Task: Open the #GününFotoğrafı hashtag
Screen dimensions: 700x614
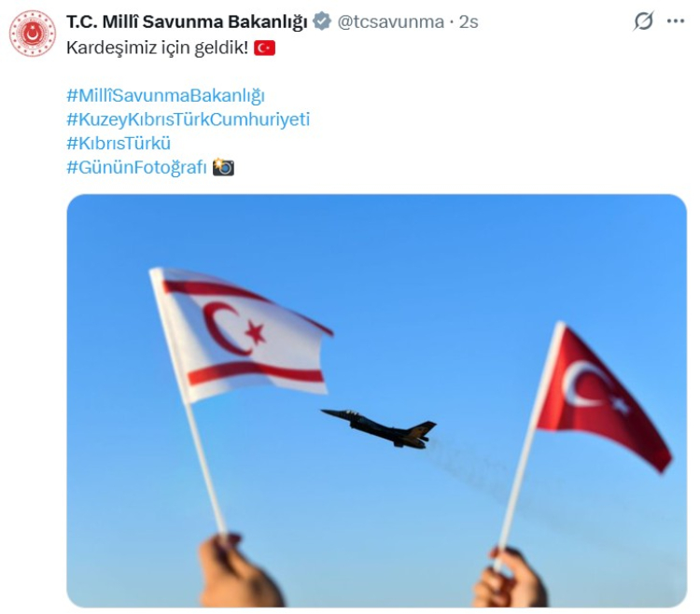Action: [x=136, y=167]
